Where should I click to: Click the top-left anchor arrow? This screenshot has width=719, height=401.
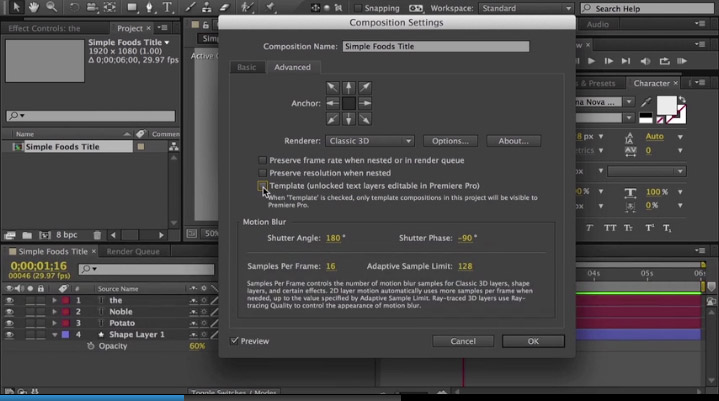[x=332, y=88]
